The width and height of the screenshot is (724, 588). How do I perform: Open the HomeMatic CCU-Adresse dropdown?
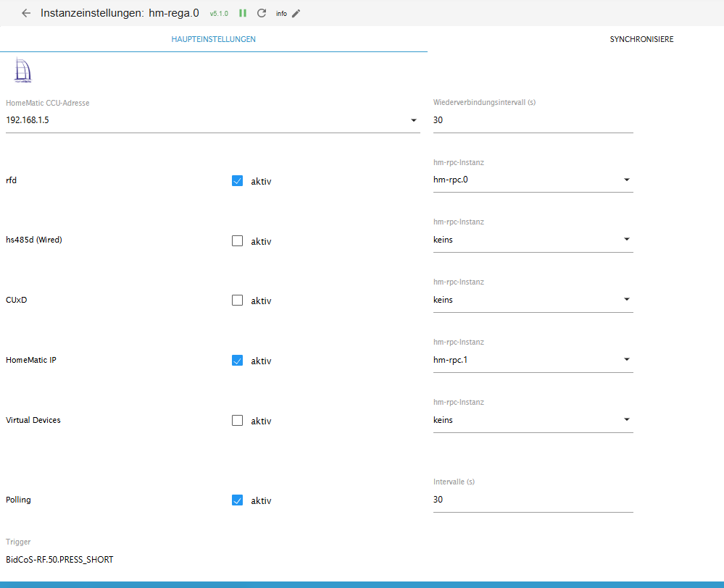(x=414, y=119)
